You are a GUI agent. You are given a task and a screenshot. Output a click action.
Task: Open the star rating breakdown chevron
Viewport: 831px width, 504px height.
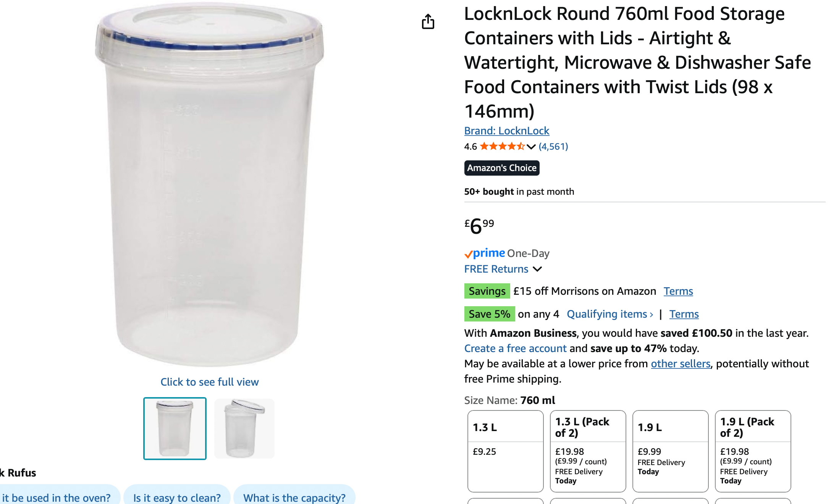point(531,147)
